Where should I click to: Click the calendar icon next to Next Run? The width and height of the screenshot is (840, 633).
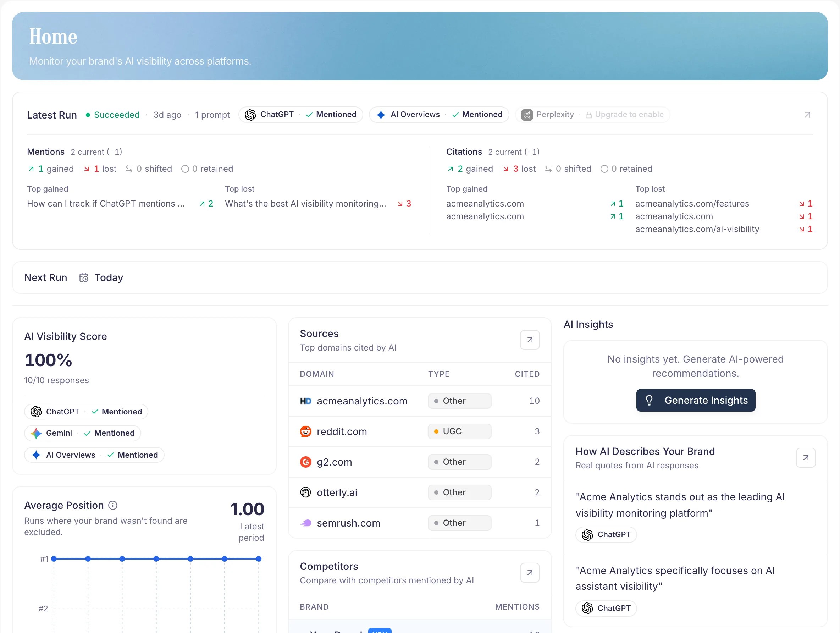84,277
